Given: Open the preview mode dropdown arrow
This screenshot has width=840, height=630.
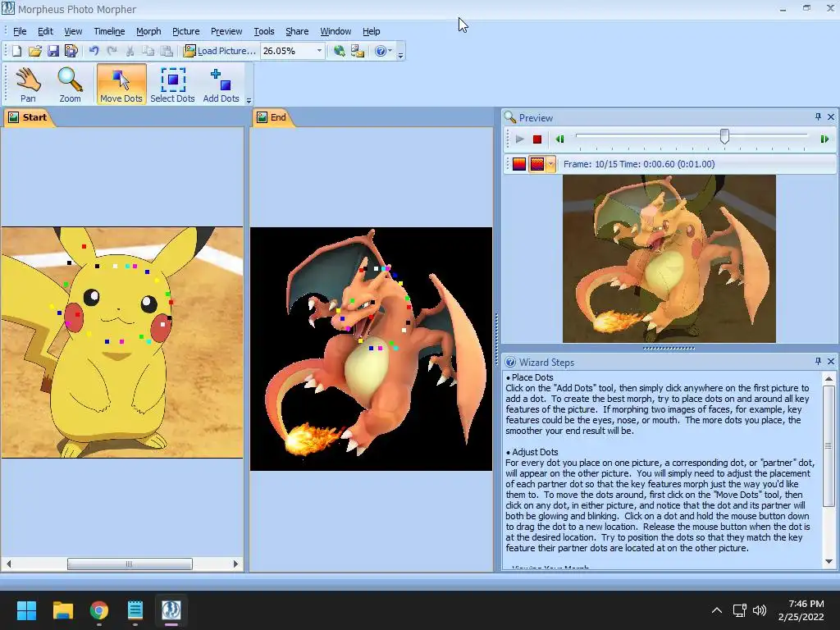Looking at the screenshot, I should [x=550, y=164].
